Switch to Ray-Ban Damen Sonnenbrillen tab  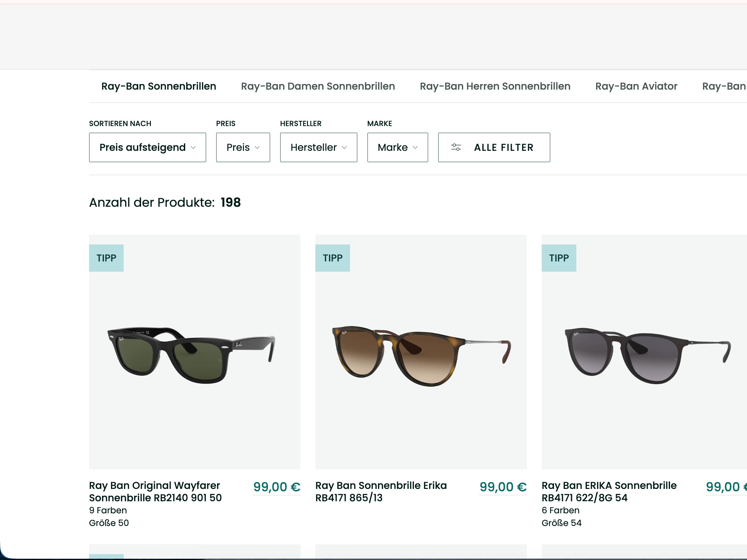pyautogui.click(x=318, y=87)
